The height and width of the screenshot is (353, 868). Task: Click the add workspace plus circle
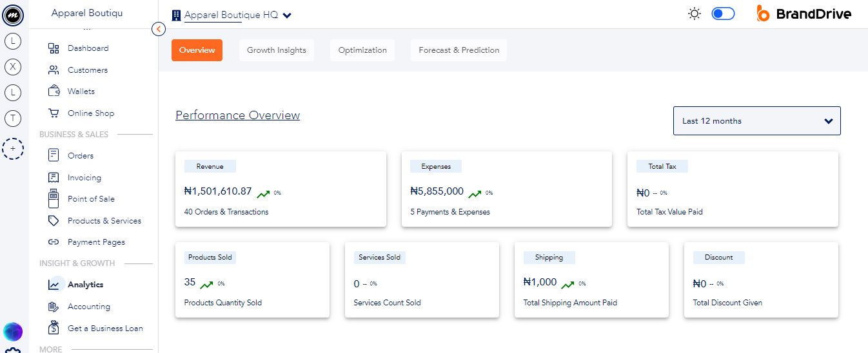pos(13,149)
